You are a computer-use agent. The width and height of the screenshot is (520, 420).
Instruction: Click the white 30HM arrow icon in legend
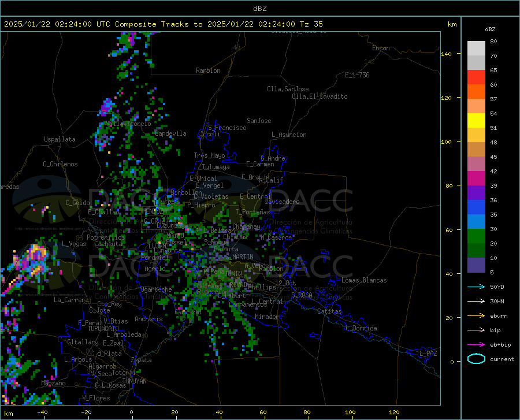476,302
